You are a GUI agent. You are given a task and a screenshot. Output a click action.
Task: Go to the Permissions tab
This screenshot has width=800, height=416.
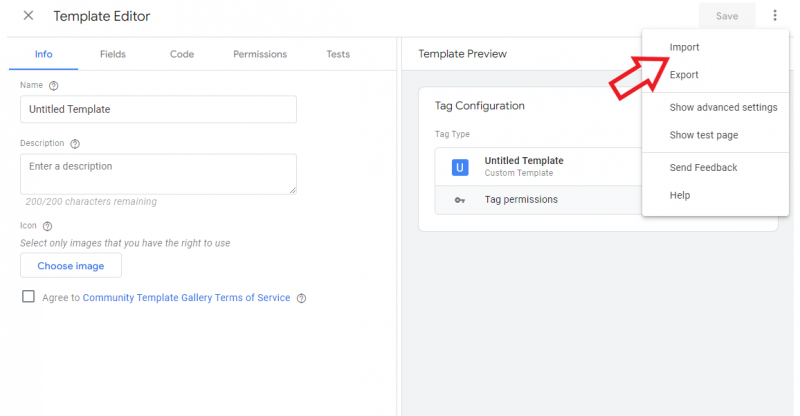click(260, 54)
